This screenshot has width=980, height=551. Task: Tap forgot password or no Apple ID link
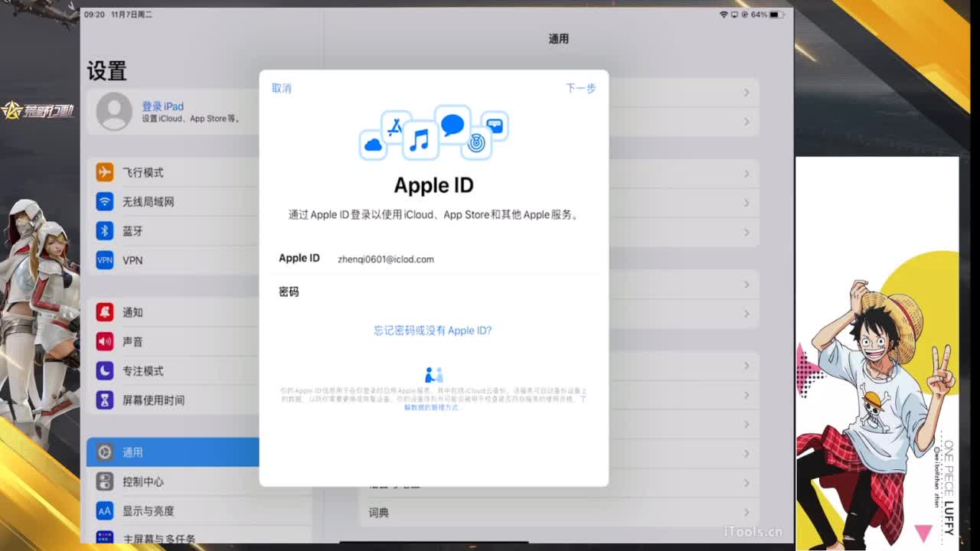pos(433,331)
